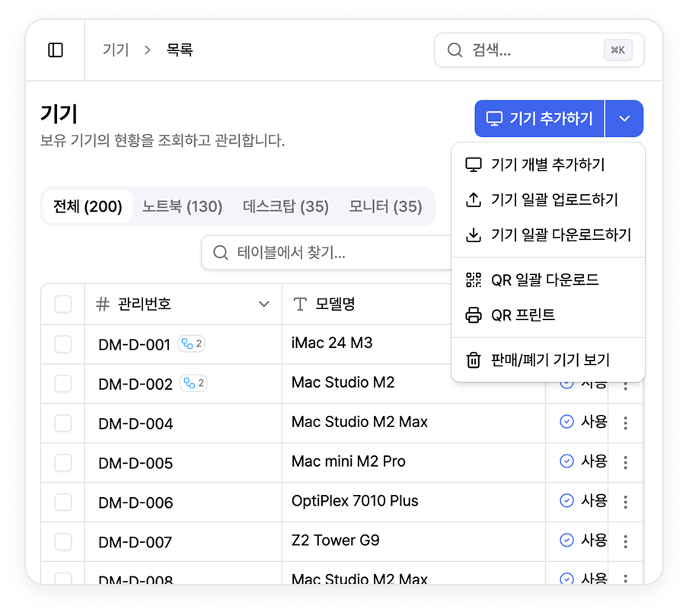Click the 목록 breadcrumb item

point(179,50)
